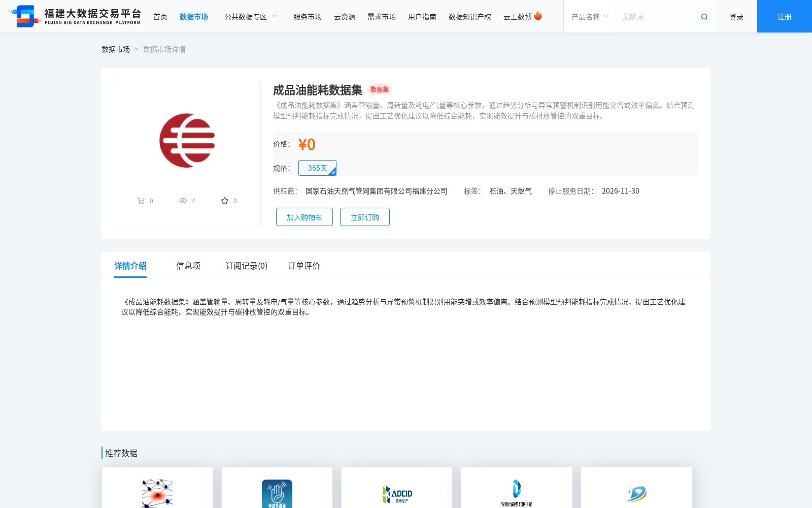This screenshot has width=812, height=508.
Task: Click the eye views count icon
Action: point(183,201)
